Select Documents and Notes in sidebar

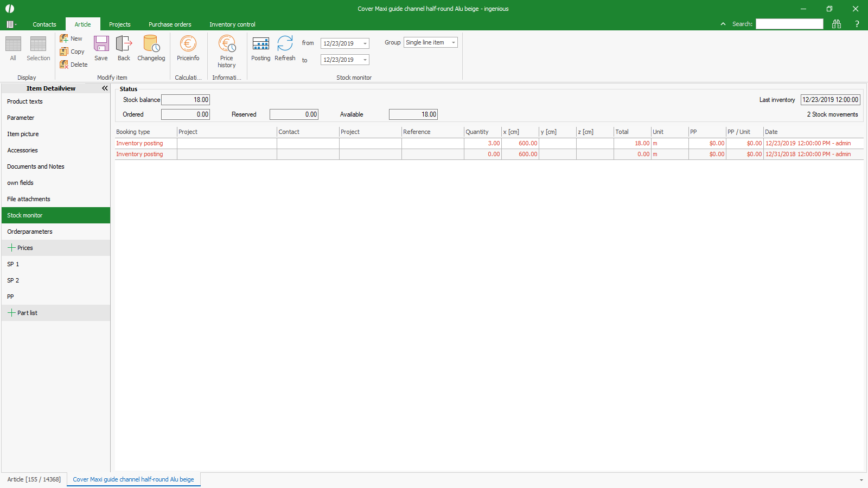36,166
